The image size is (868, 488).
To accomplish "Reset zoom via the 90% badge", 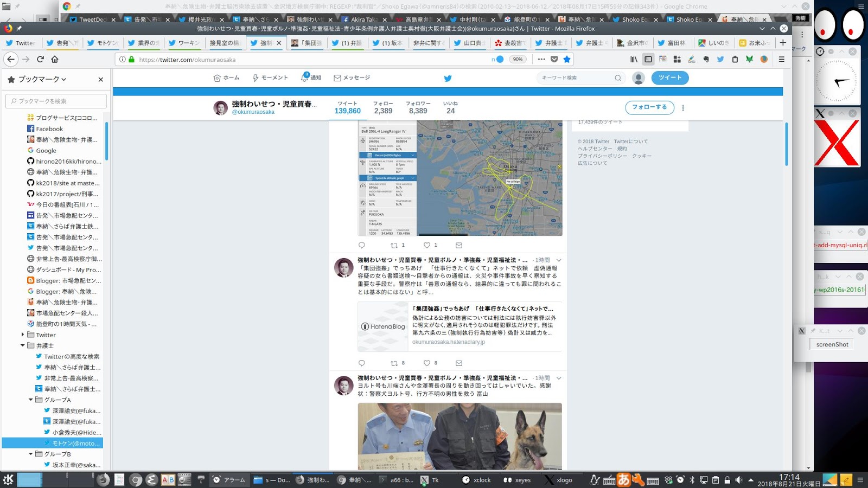I will 518,59.
